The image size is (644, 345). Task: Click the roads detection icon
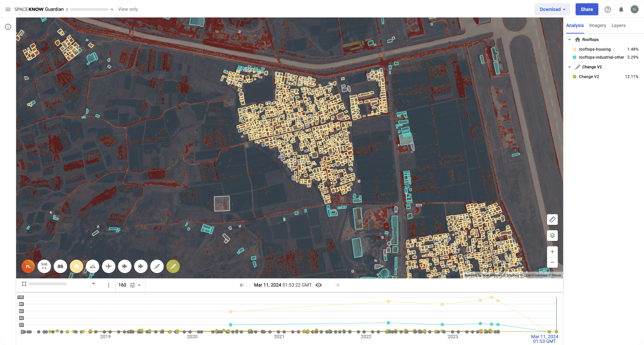click(60, 266)
